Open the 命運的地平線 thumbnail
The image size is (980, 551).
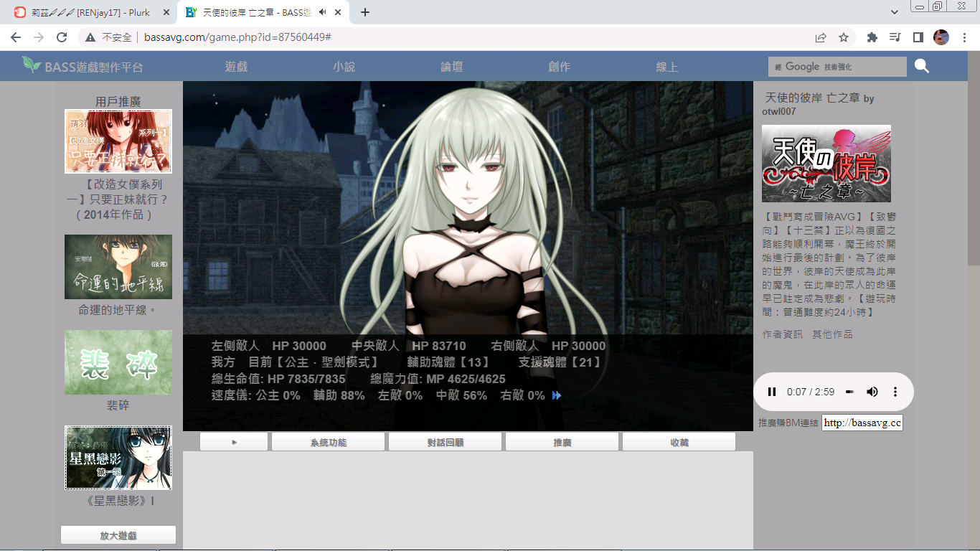[118, 267]
